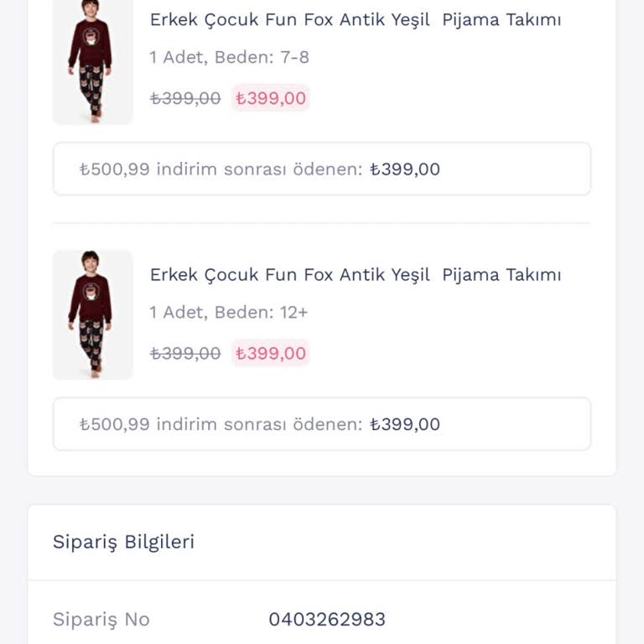Viewport: 644px width, 644px height.
Task: Click the pink price badge for size 12+
Action: [x=271, y=353]
